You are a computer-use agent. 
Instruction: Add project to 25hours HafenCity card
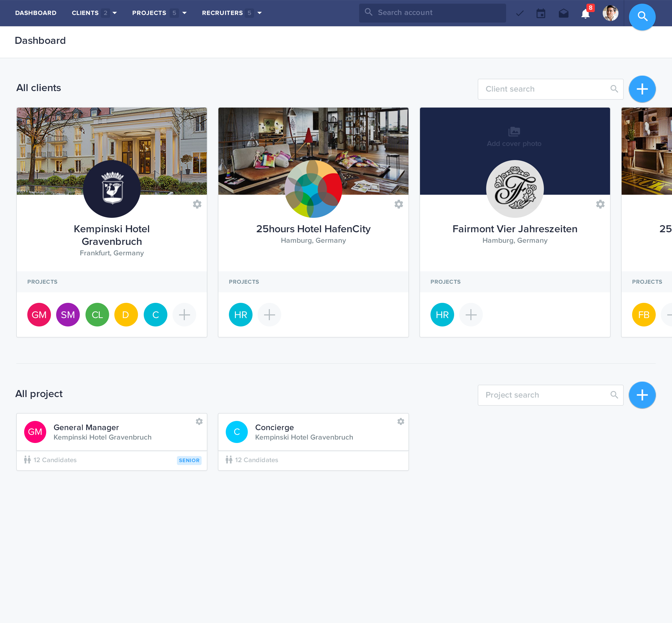(269, 315)
